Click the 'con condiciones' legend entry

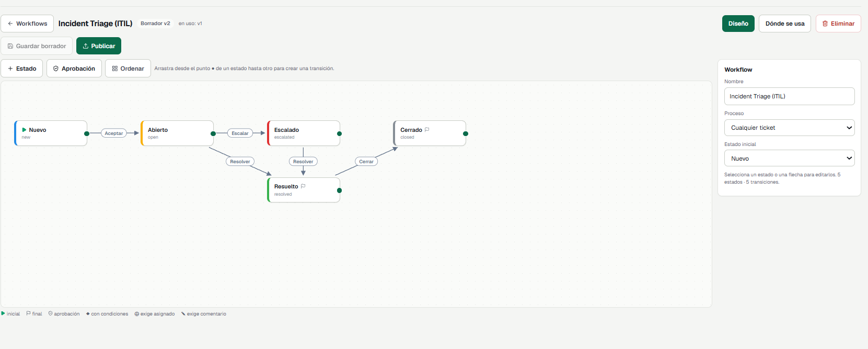[x=107, y=314]
